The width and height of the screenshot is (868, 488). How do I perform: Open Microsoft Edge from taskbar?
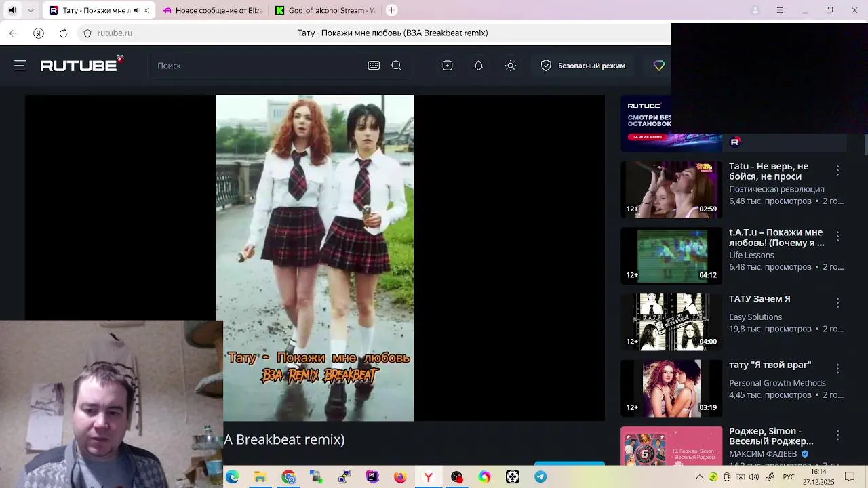[233, 477]
